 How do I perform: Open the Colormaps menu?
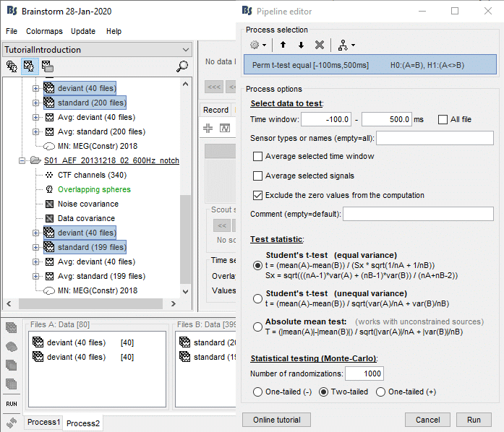coord(44,32)
